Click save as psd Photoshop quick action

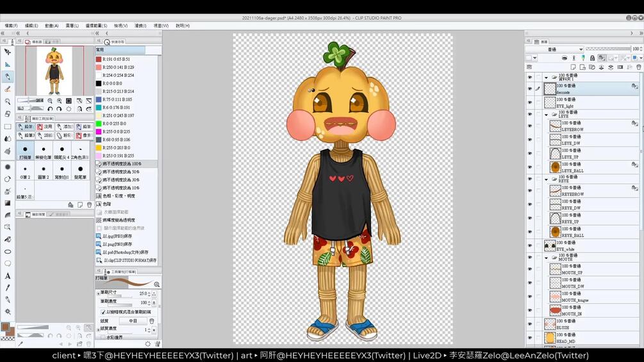pos(126,252)
